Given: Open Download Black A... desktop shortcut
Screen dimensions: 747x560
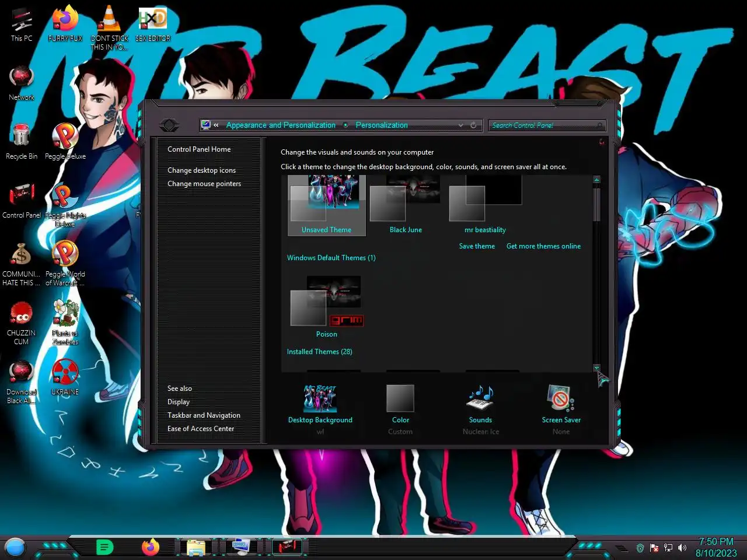Looking at the screenshot, I should pos(22,383).
